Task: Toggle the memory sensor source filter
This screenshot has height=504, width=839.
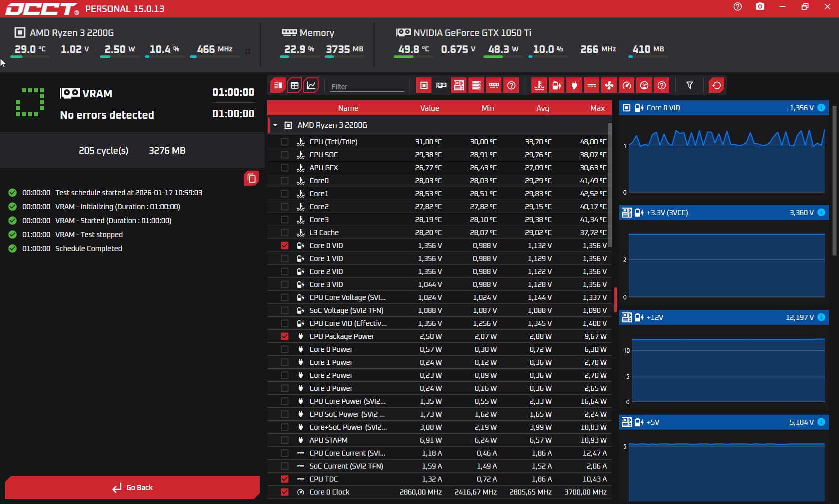Action: [494, 85]
